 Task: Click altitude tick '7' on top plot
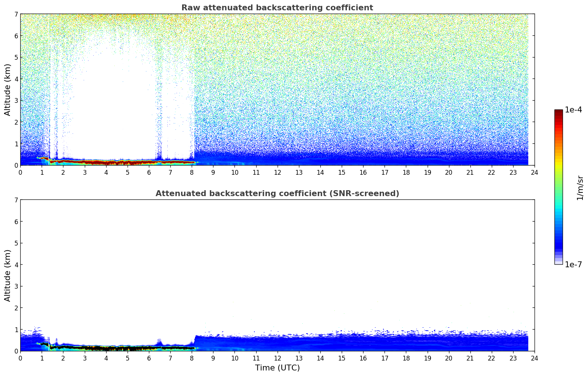point(16,14)
